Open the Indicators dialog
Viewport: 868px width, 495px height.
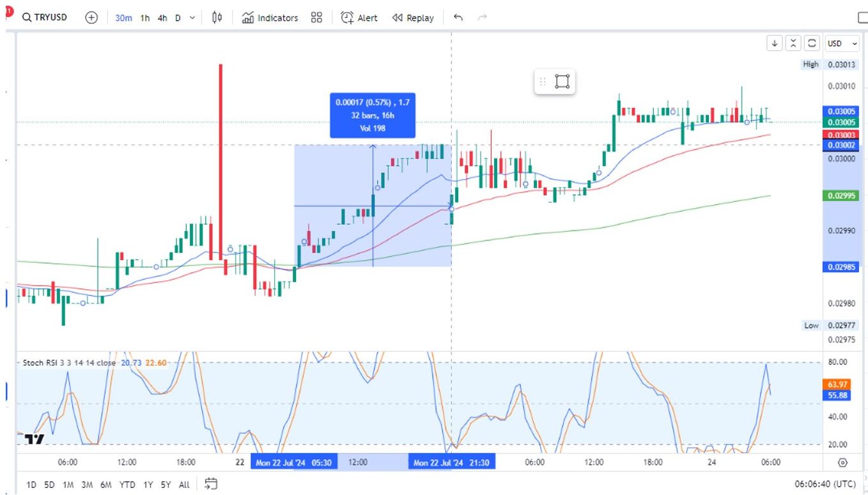(270, 18)
